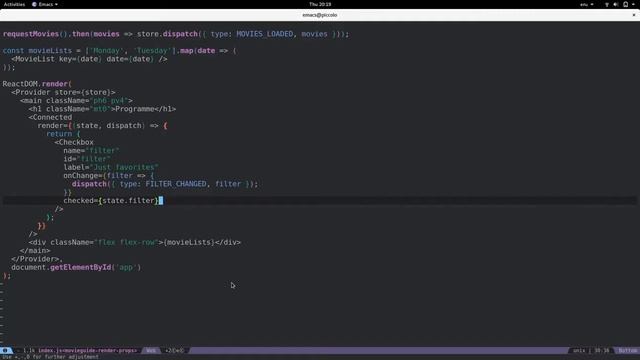Click the '<main className' opening tag line
Image resolution: width=640 pixels, height=360 pixels.
coord(76,101)
